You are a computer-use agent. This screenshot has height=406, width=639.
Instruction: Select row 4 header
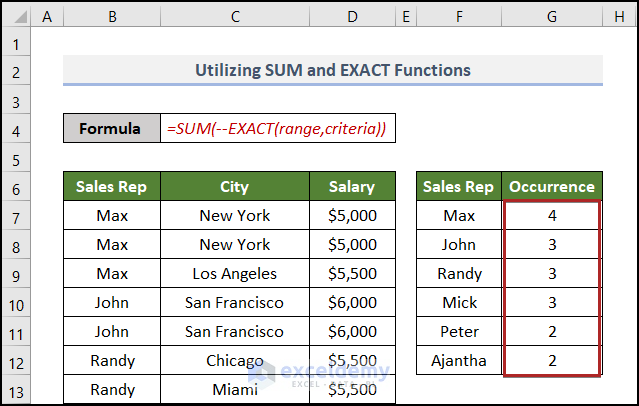coord(16,129)
